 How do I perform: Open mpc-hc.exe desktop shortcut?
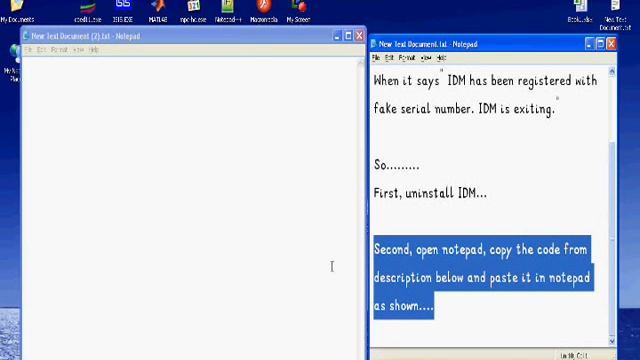point(193,11)
